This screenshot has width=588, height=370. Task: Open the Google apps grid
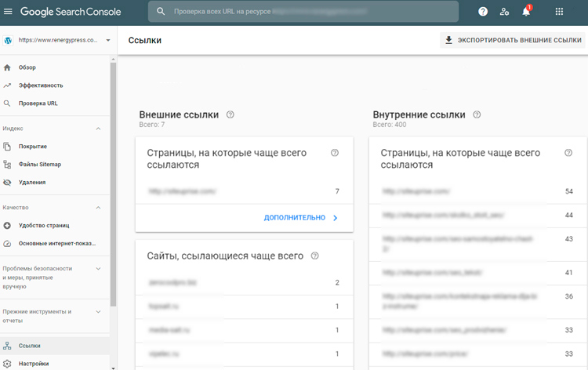point(559,12)
